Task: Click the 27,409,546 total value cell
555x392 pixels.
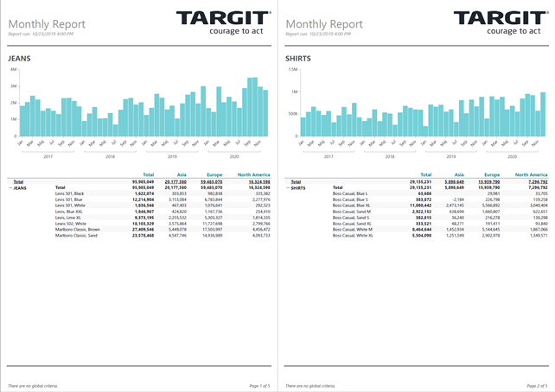Action: pos(143,230)
